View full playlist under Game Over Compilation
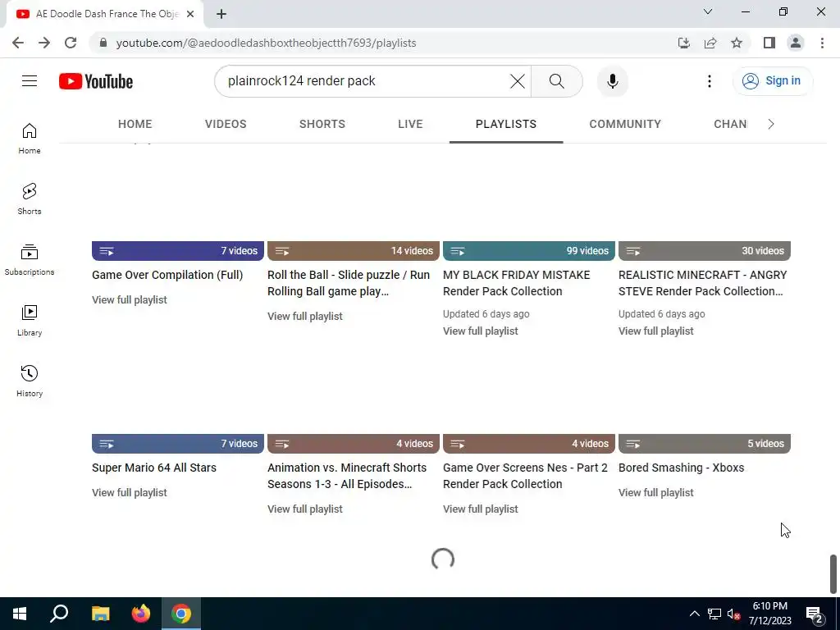 129,300
